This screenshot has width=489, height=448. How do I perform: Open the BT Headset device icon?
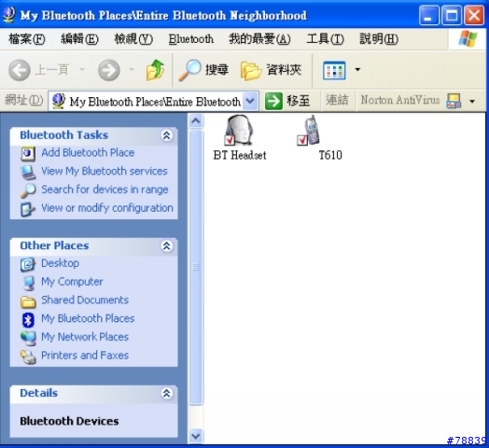tap(239, 131)
